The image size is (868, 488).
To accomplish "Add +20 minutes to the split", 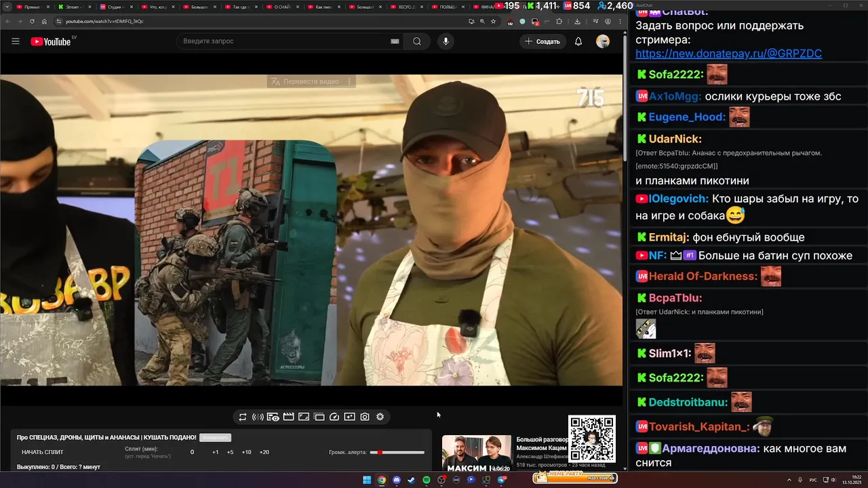I will (x=264, y=452).
